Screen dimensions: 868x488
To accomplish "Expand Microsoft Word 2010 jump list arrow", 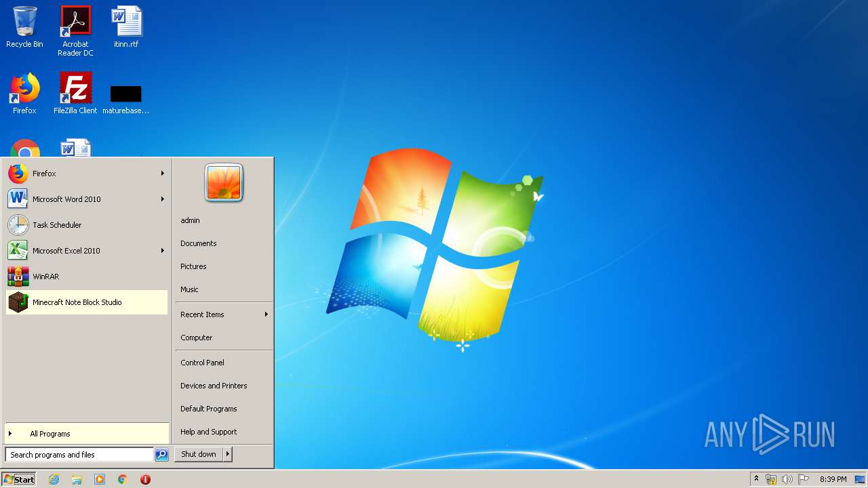I will coord(163,199).
